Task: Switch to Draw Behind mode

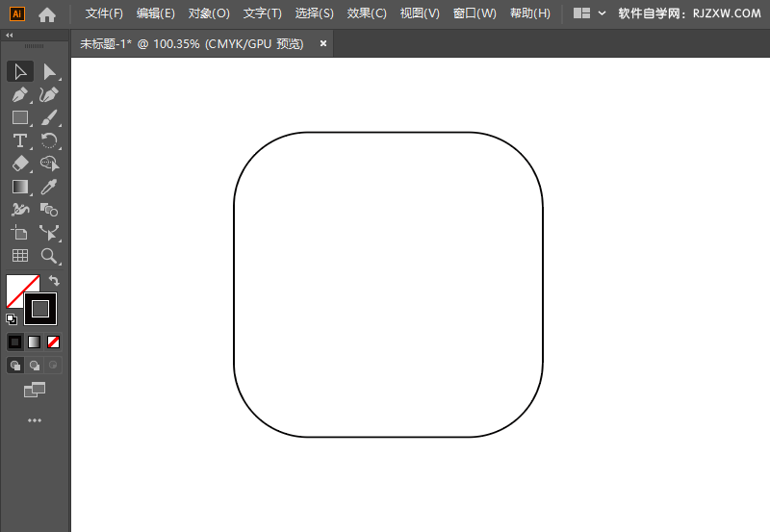Action: click(x=35, y=366)
